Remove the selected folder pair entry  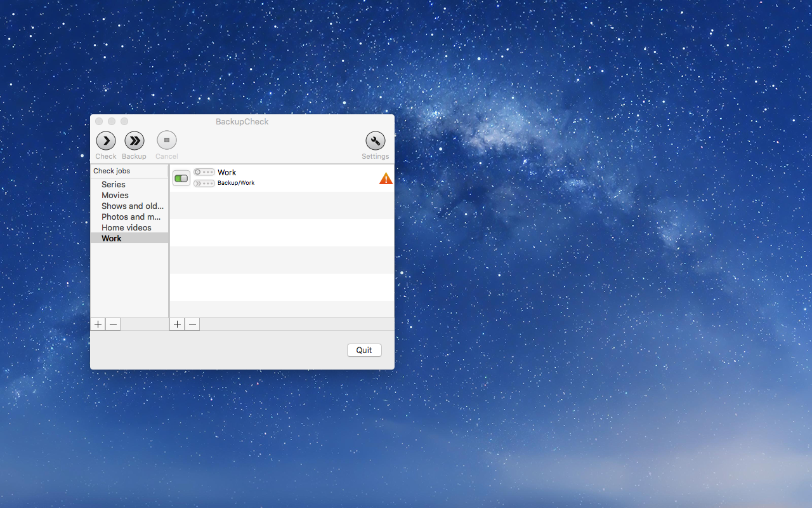[192, 324]
